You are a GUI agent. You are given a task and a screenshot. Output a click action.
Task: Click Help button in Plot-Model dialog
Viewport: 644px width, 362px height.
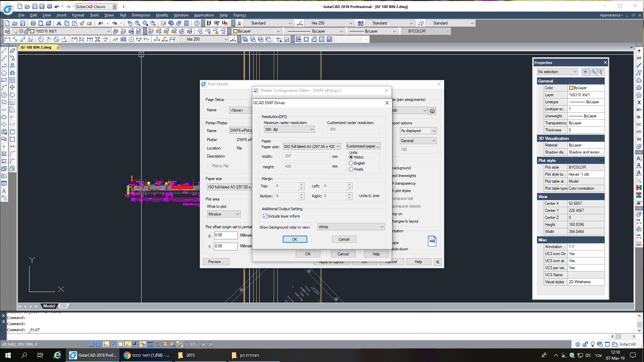[418, 262]
